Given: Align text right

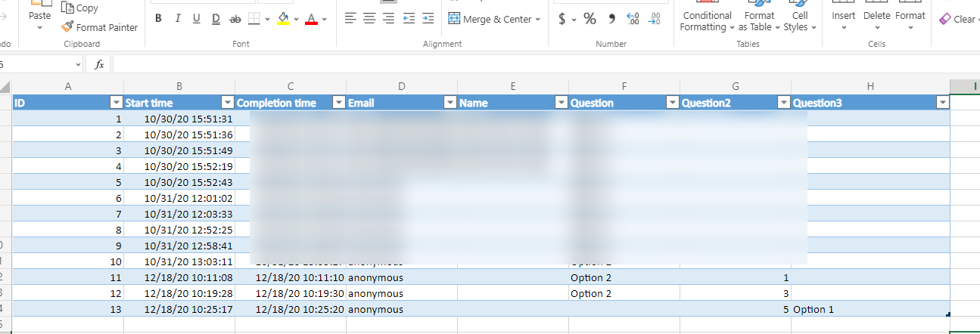Looking at the screenshot, I should (x=389, y=19).
